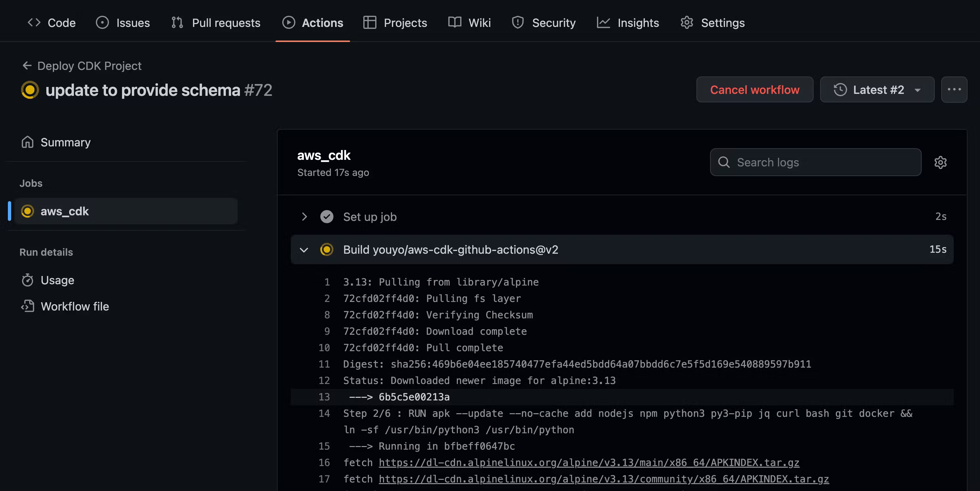View the Insights tab

[x=628, y=23]
